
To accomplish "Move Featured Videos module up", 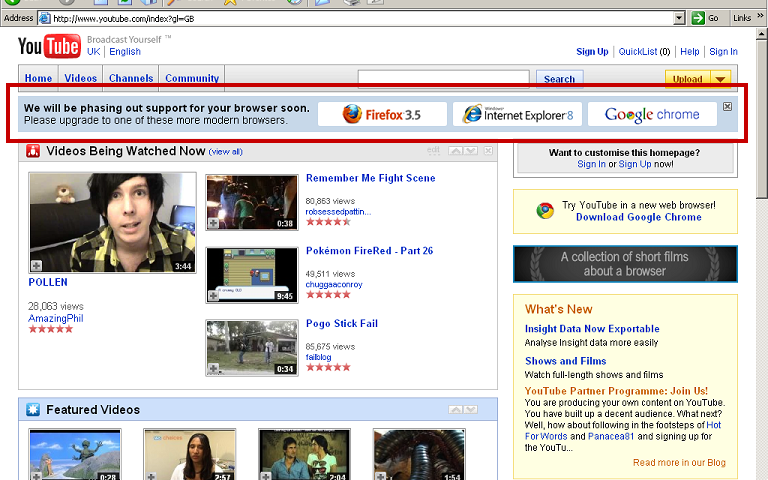I will tap(456, 409).
